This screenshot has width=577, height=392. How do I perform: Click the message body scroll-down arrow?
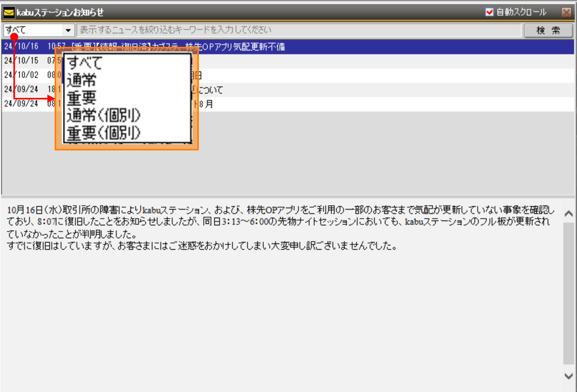click(x=569, y=376)
